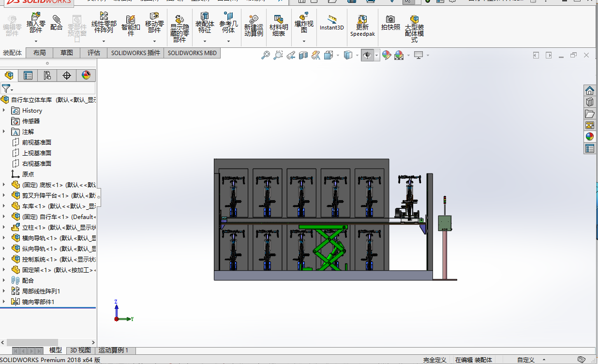
Task: Open the dropdown under Insert Components (插入零部件)
Action: pyautogui.click(x=36, y=41)
